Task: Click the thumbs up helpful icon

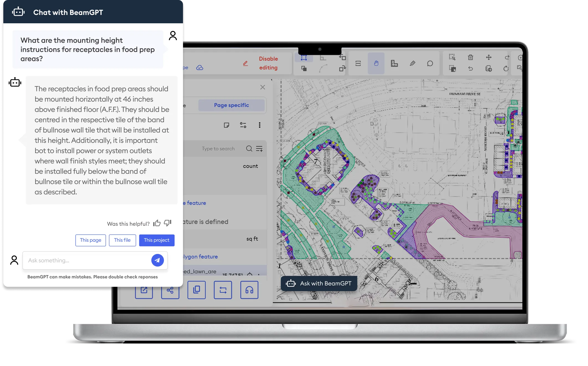Action: 157,223
